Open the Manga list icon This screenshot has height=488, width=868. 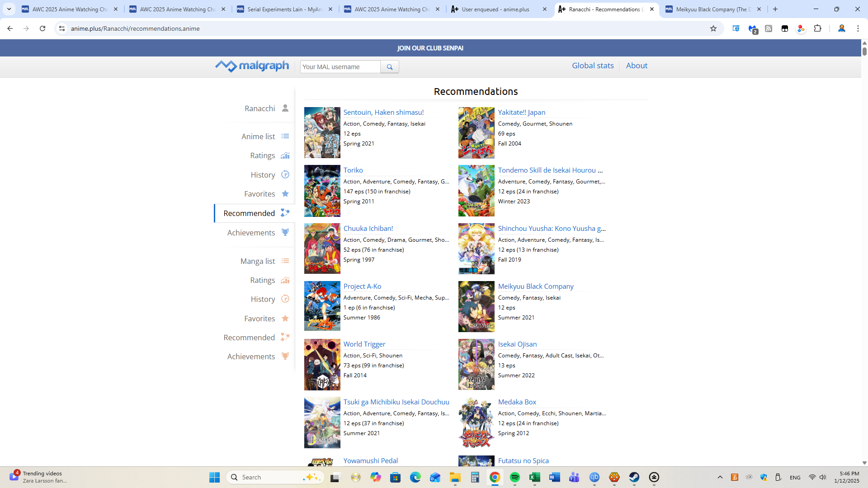[285, 261]
